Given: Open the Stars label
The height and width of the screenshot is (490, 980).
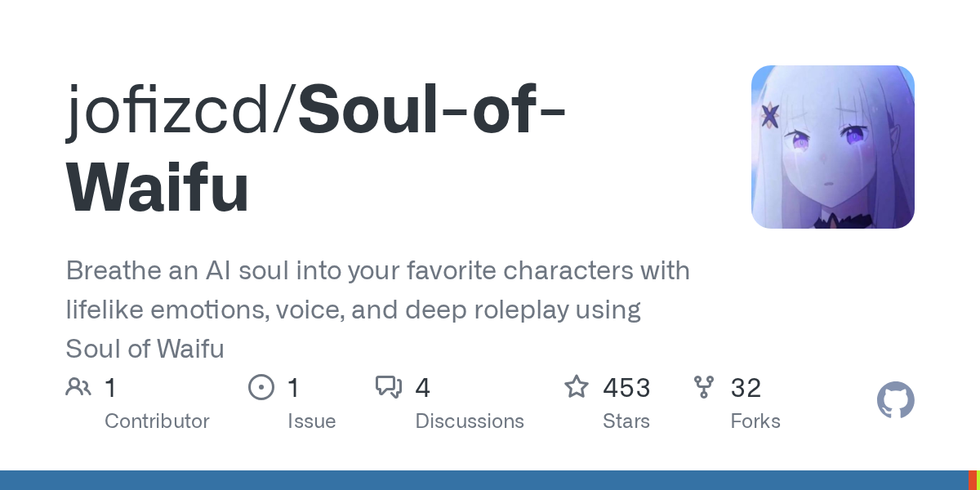Looking at the screenshot, I should point(626,421).
